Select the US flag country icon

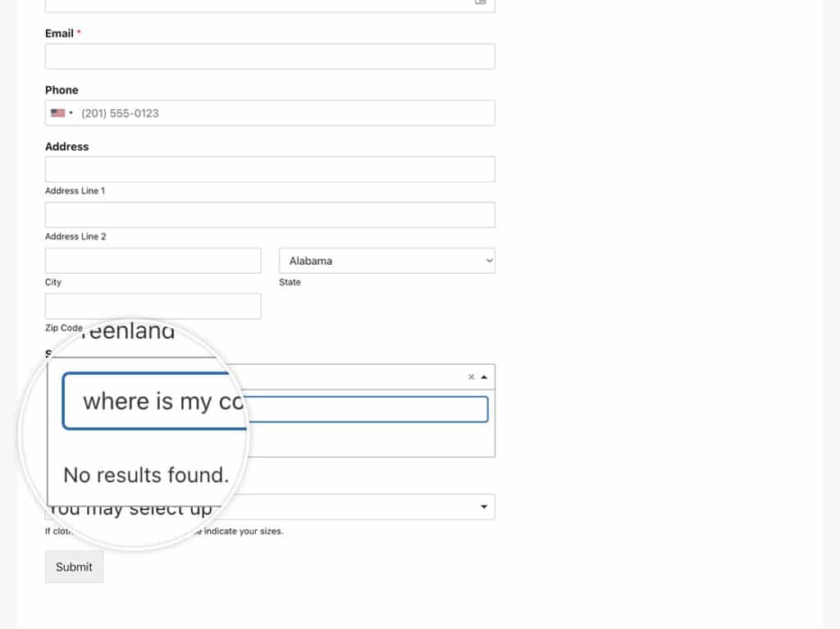coord(57,112)
